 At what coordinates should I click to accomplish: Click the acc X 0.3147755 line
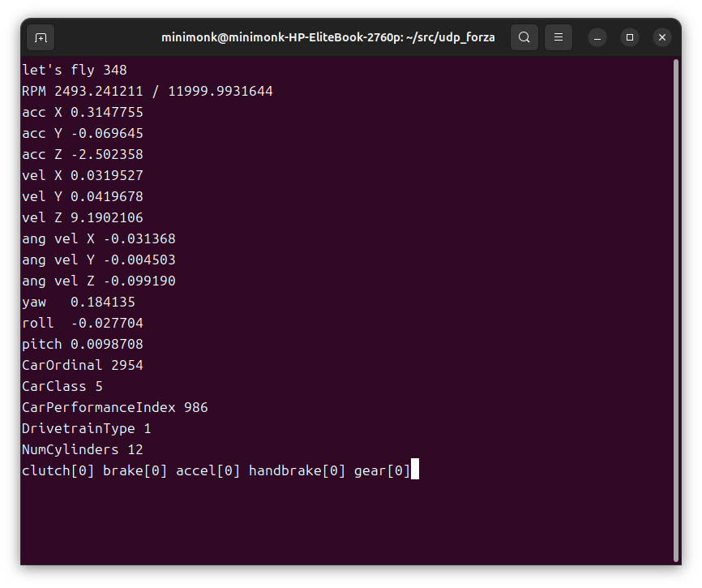[x=83, y=113]
